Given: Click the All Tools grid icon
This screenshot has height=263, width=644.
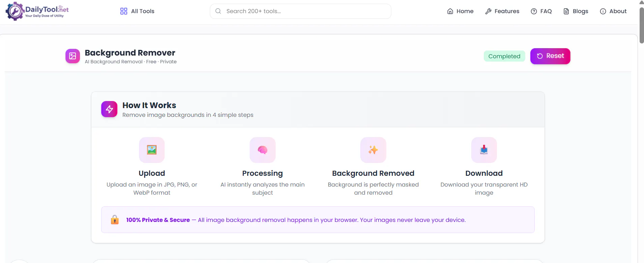Looking at the screenshot, I should [124, 11].
